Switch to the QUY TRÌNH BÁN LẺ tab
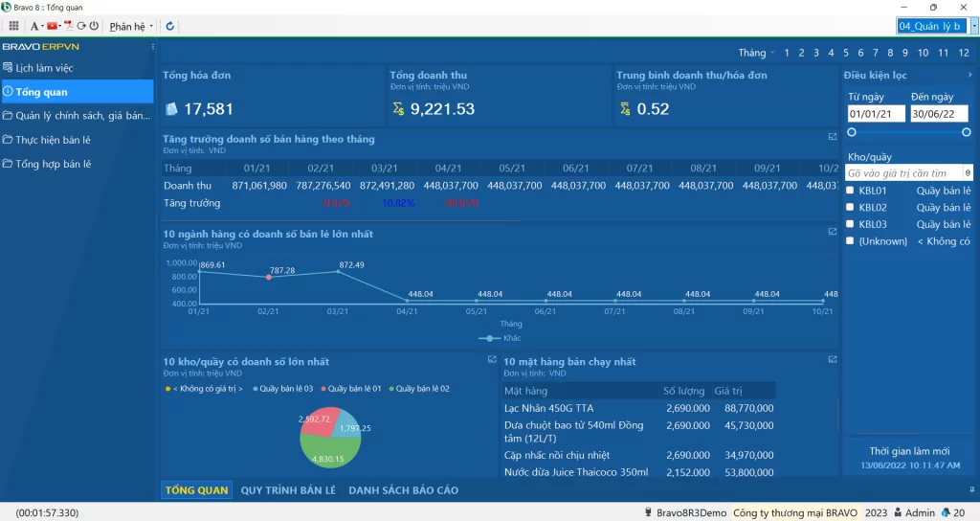Screen dimensions: 980x521 (288, 490)
